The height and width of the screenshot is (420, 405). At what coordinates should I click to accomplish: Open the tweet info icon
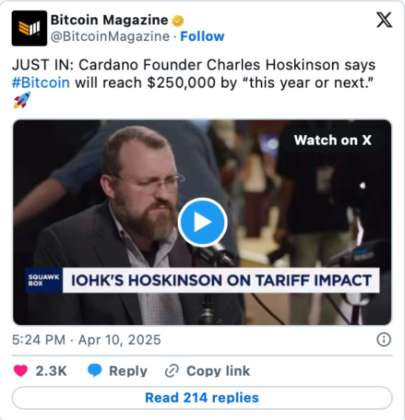(384, 340)
